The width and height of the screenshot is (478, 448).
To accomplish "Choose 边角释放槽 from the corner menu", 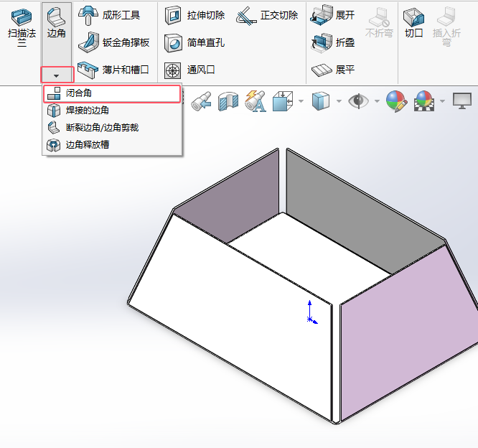I will tap(112, 144).
